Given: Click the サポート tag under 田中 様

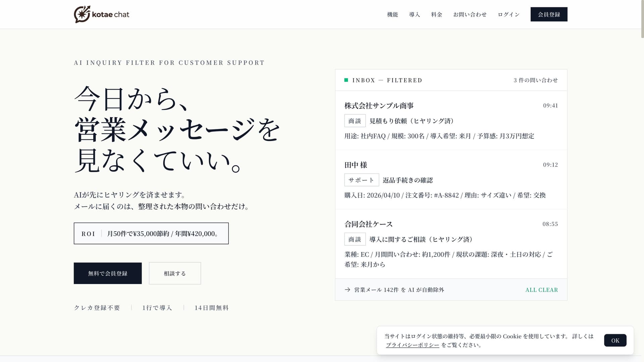Looking at the screenshot, I should click(362, 180).
